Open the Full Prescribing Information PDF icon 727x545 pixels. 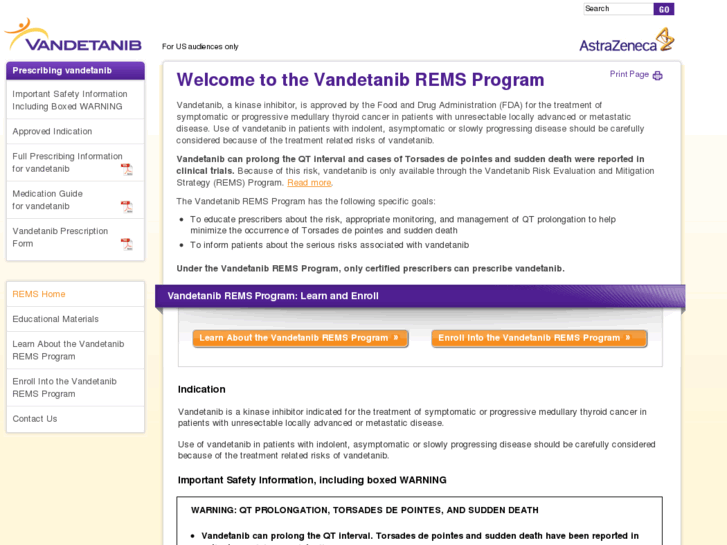click(127, 170)
